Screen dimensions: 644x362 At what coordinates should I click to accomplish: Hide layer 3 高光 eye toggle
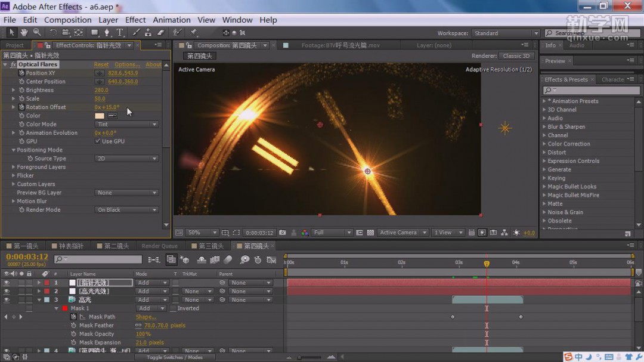pos(6,300)
